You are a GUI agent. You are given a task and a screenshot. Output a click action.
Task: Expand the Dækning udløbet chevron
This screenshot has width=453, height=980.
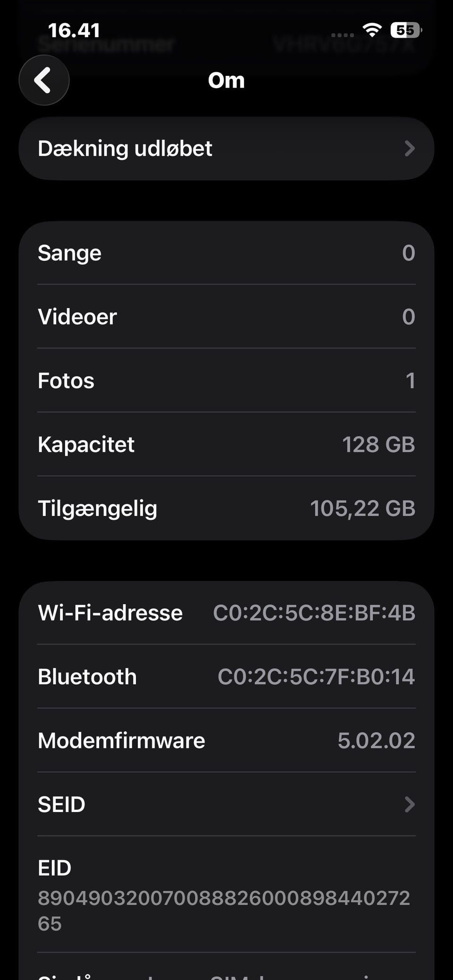click(410, 149)
